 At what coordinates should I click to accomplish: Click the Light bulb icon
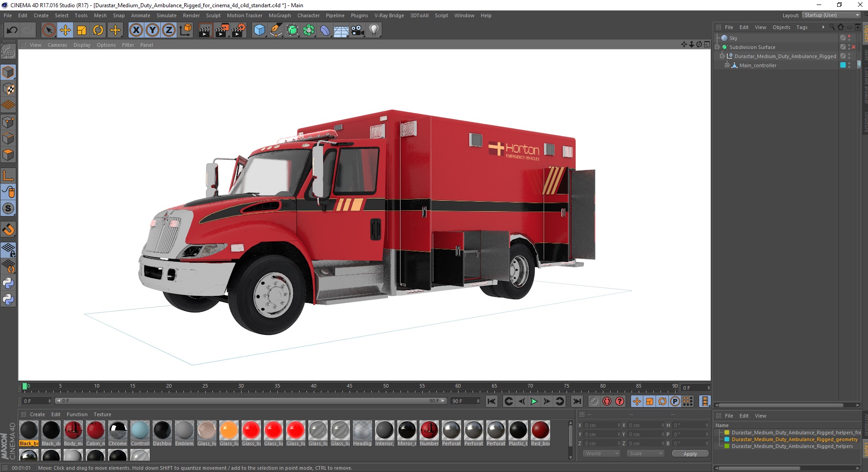coord(374,30)
